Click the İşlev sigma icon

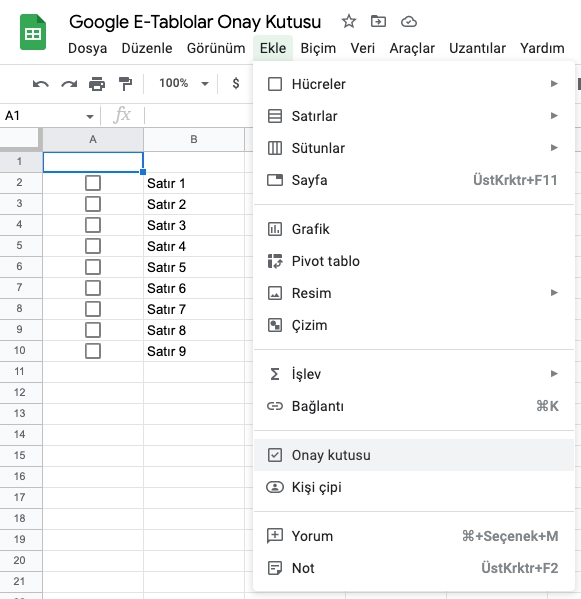(x=275, y=374)
